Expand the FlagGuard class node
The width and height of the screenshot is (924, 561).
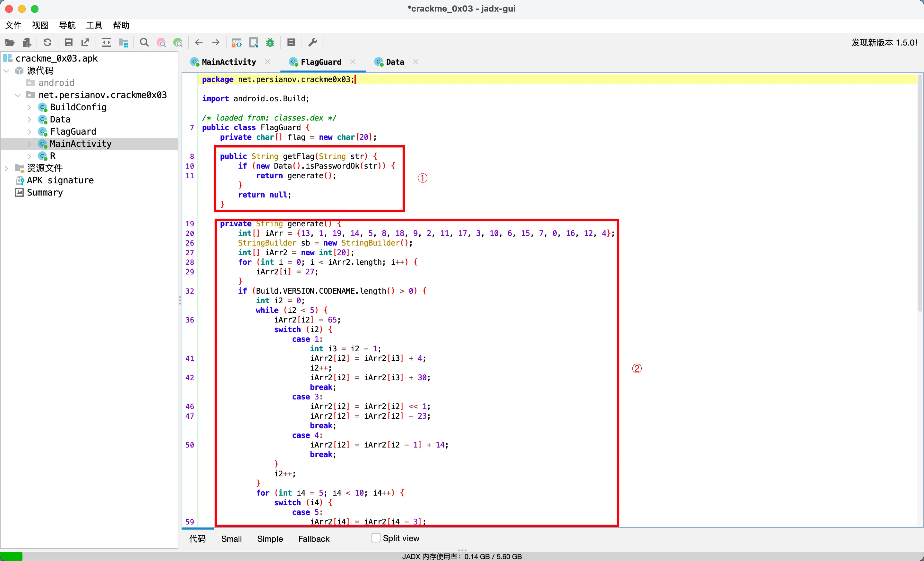tap(30, 131)
